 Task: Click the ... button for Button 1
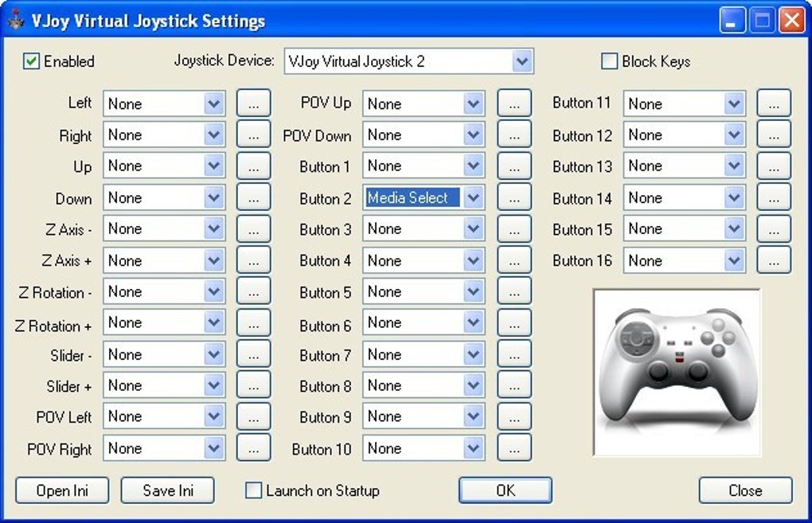(x=514, y=166)
